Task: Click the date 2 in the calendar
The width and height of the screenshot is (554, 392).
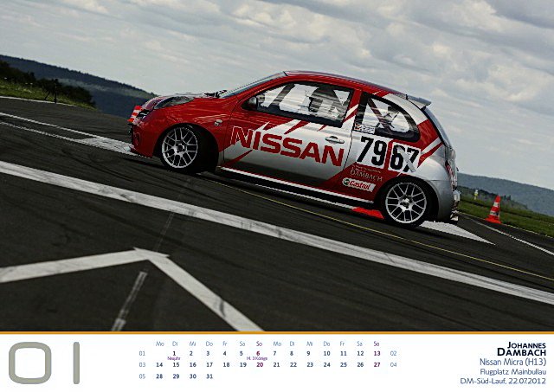Action: pyautogui.click(x=191, y=353)
